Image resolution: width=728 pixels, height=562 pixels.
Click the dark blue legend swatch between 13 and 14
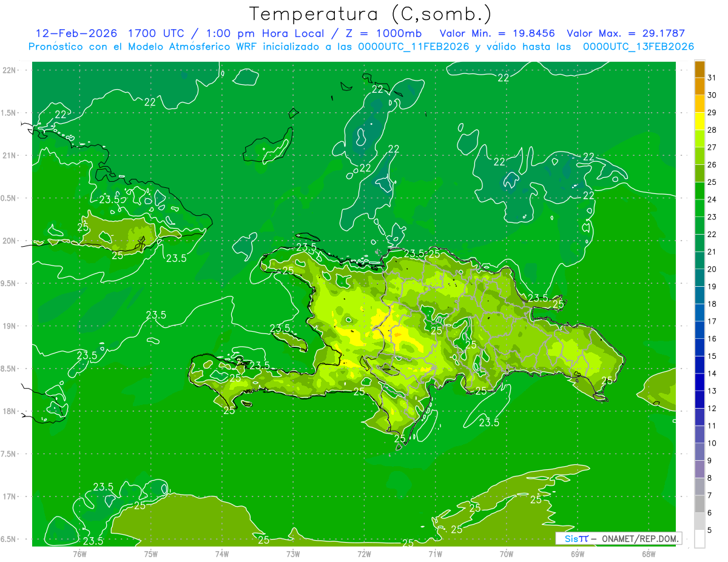[x=699, y=382]
